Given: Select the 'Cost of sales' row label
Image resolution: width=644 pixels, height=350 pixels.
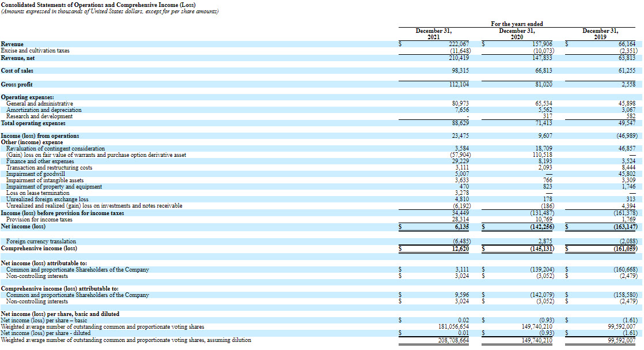Looking at the screenshot, I should point(17,71).
